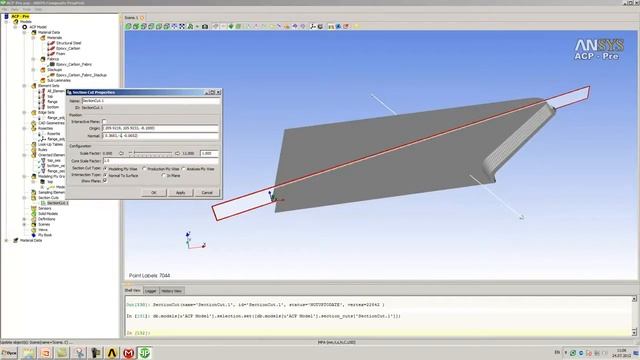Select the Modeling Ply Wise radio button
This screenshot has height=360, width=640.
105,169
